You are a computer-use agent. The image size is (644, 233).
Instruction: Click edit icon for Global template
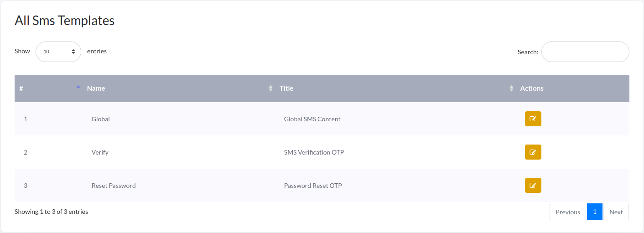click(x=533, y=119)
